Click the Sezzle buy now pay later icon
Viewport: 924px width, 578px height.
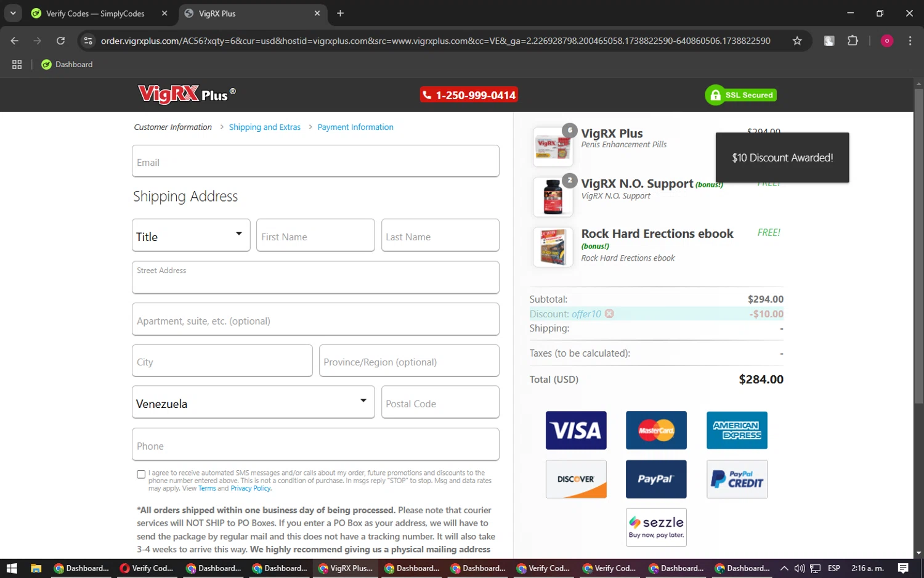point(656,527)
